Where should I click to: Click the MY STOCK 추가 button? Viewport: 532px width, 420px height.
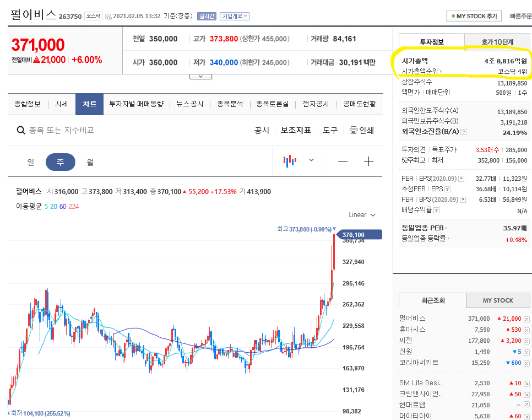point(473,17)
